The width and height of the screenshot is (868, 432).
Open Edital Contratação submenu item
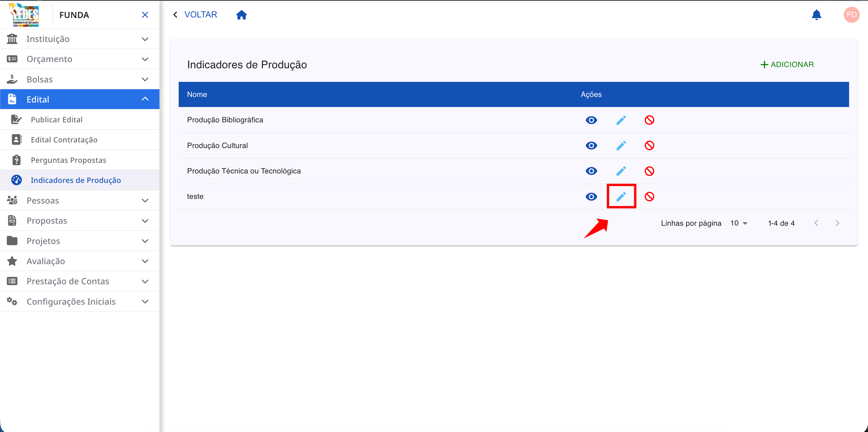(x=80, y=139)
